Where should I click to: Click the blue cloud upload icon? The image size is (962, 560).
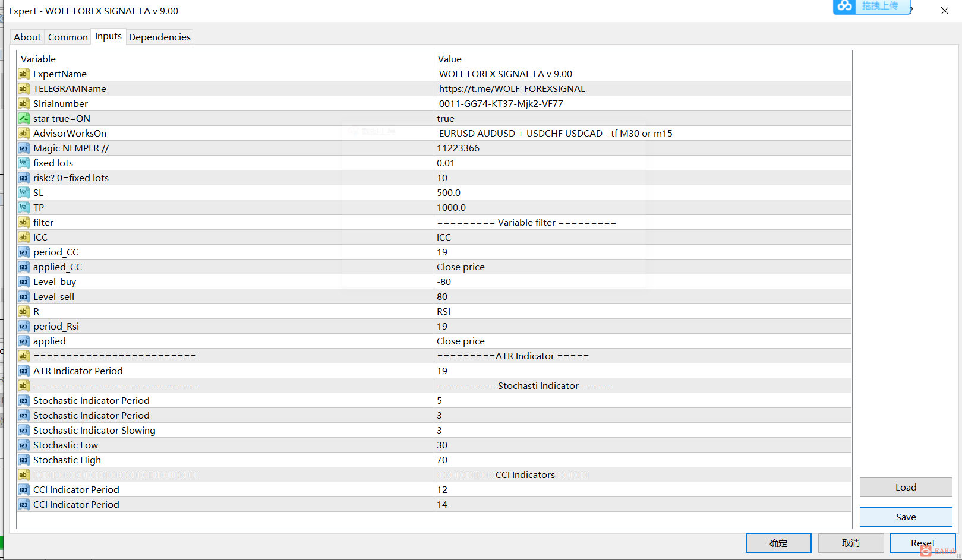[844, 6]
